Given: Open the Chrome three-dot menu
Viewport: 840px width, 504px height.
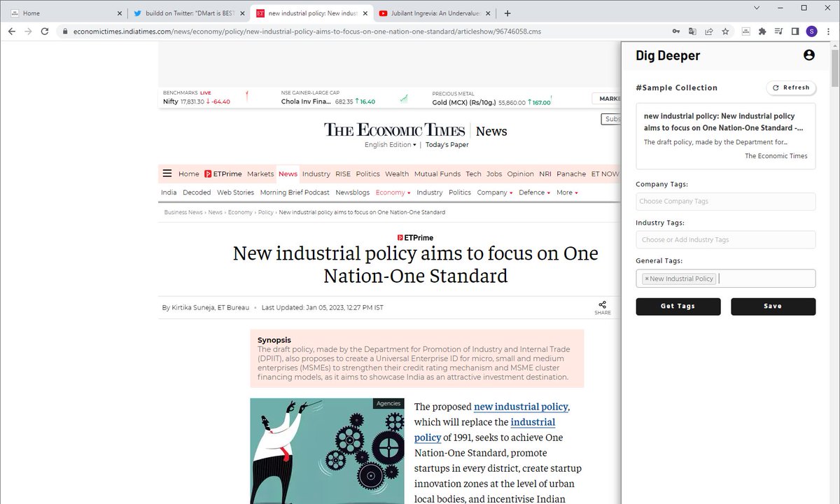Looking at the screenshot, I should click(x=829, y=31).
